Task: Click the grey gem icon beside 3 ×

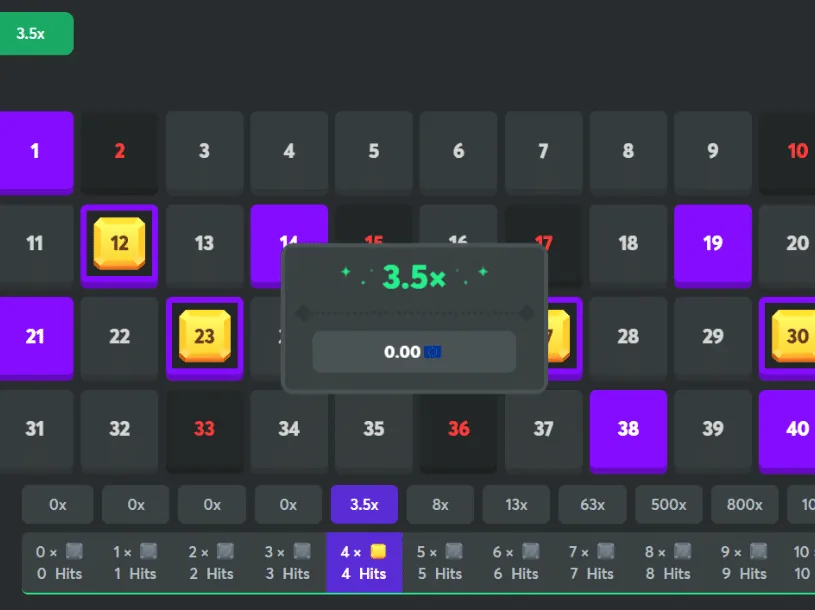Action: pos(302,551)
